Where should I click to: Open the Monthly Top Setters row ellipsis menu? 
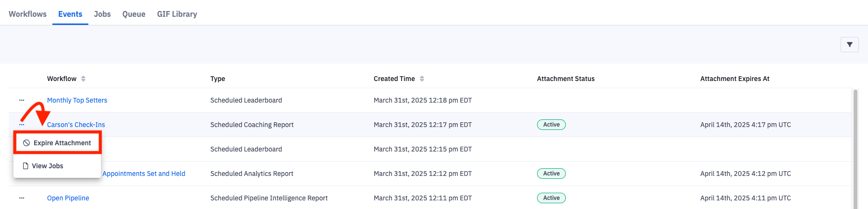pos(22,100)
